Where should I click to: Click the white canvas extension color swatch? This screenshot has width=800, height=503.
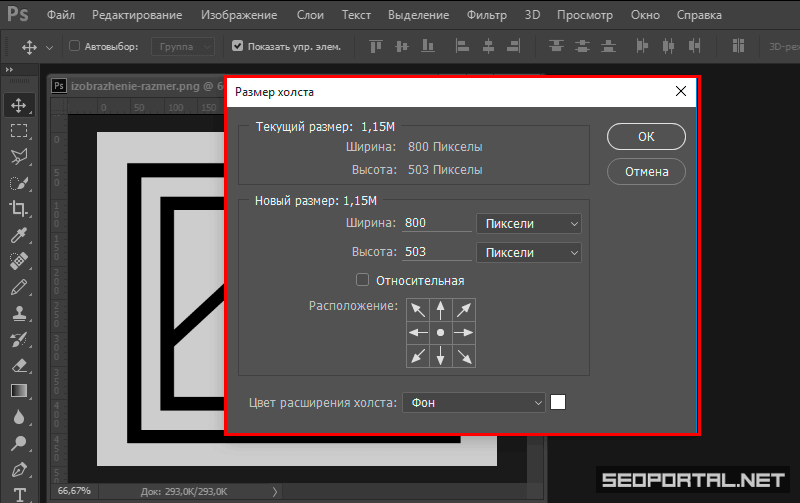(558, 402)
